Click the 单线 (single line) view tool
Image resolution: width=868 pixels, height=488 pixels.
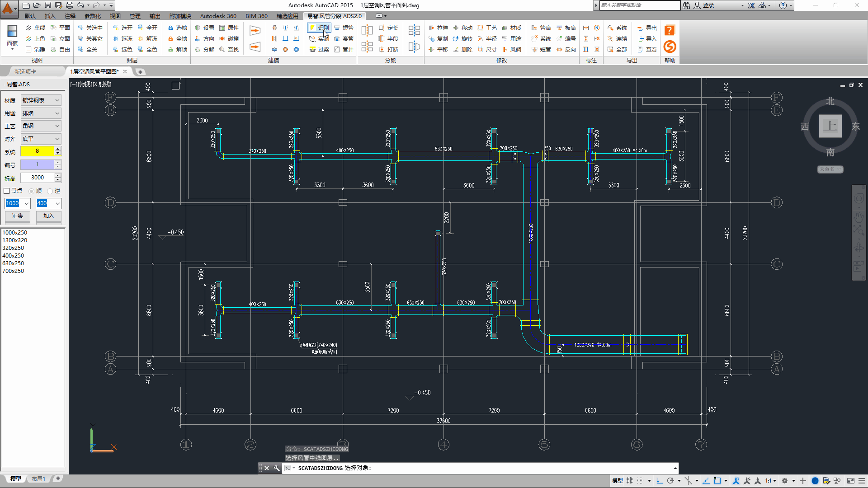35,28
